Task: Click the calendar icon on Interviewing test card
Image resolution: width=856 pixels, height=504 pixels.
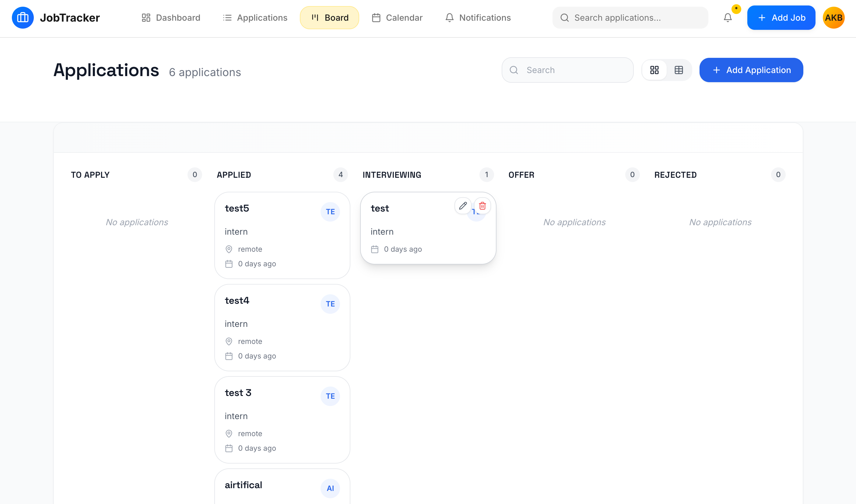Action: coord(375,249)
